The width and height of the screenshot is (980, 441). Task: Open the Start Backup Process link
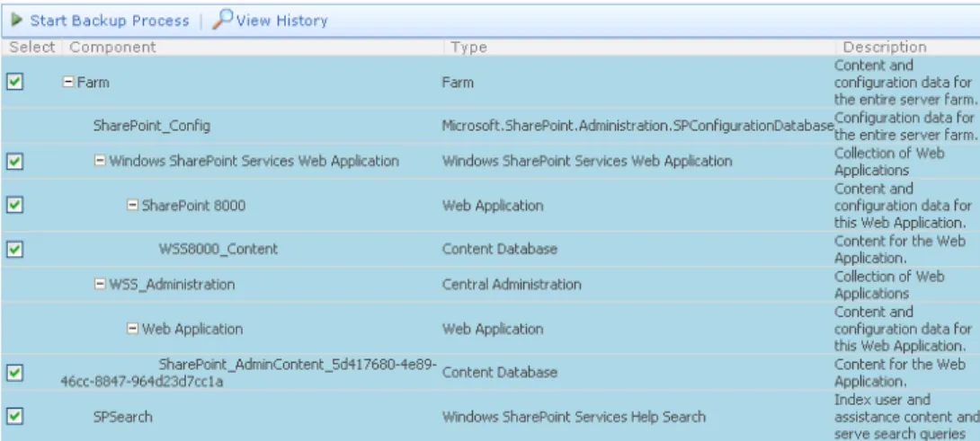coord(110,21)
